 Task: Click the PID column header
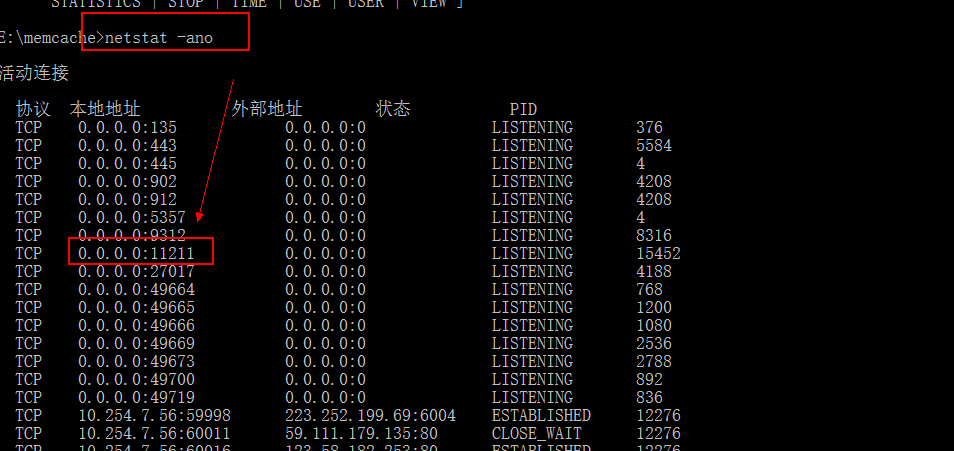523,109
